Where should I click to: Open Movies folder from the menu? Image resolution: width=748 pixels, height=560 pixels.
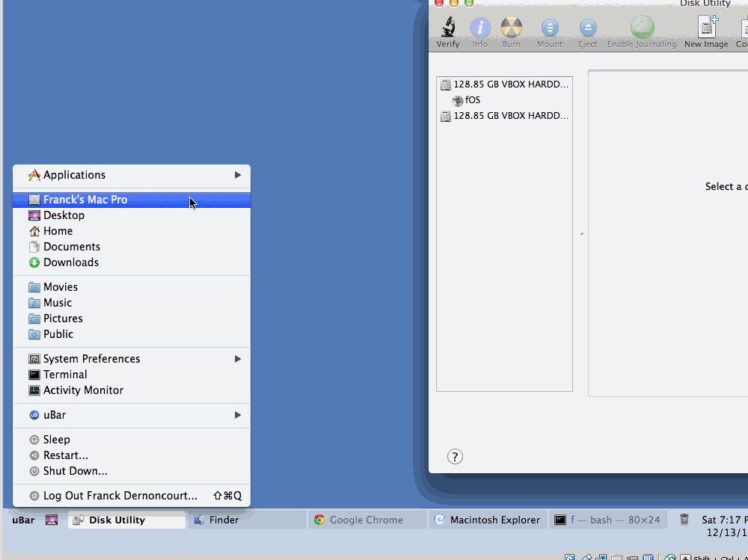click(x=132, y=287)
